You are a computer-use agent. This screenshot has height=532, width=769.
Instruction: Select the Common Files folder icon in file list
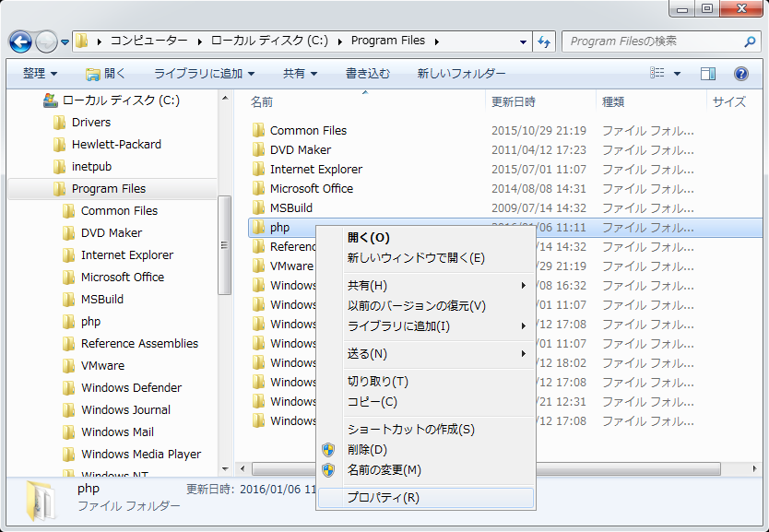(x=258, y=131)
